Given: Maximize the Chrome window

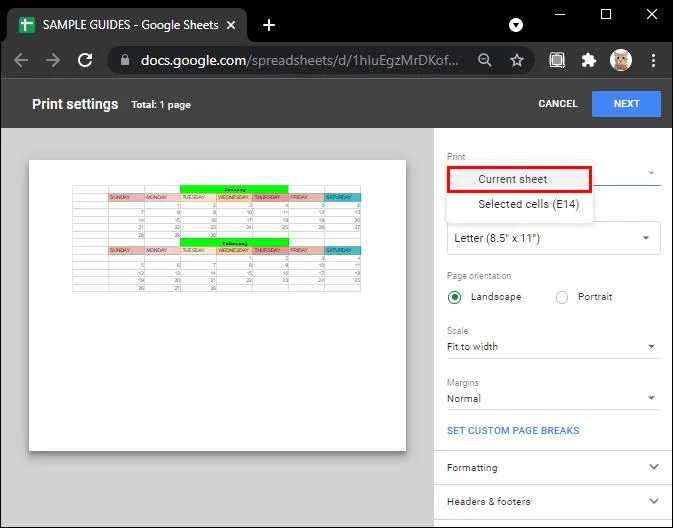Looking at the screenshot, I should 606,14.
